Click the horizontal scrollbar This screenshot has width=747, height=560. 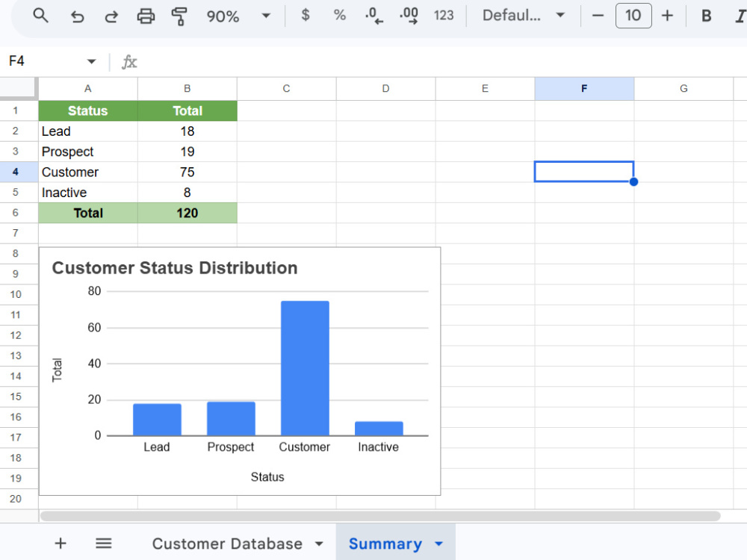(380, 516)
